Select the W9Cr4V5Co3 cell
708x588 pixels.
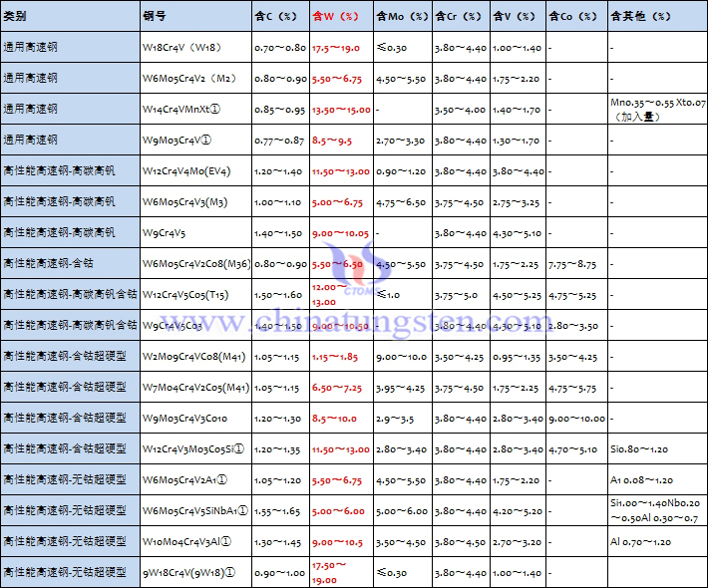pos(195,325)
